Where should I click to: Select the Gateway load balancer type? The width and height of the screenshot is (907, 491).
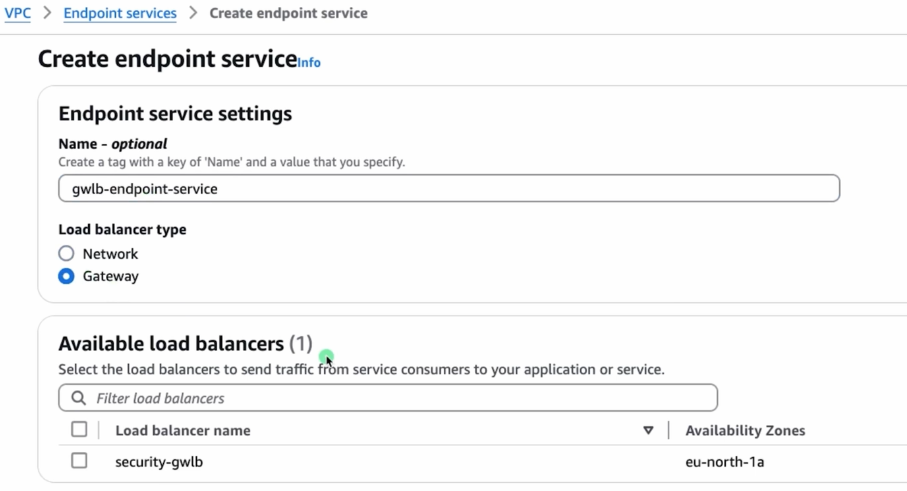67,276
